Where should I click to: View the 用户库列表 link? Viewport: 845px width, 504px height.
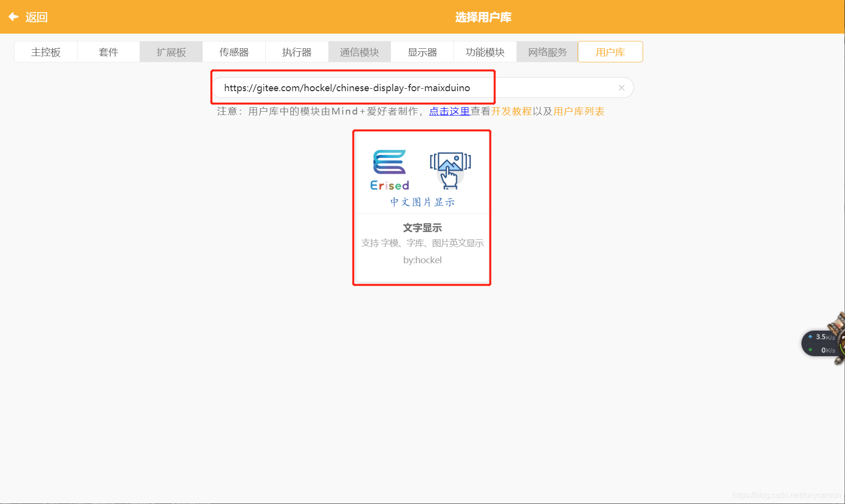(578, 111)
